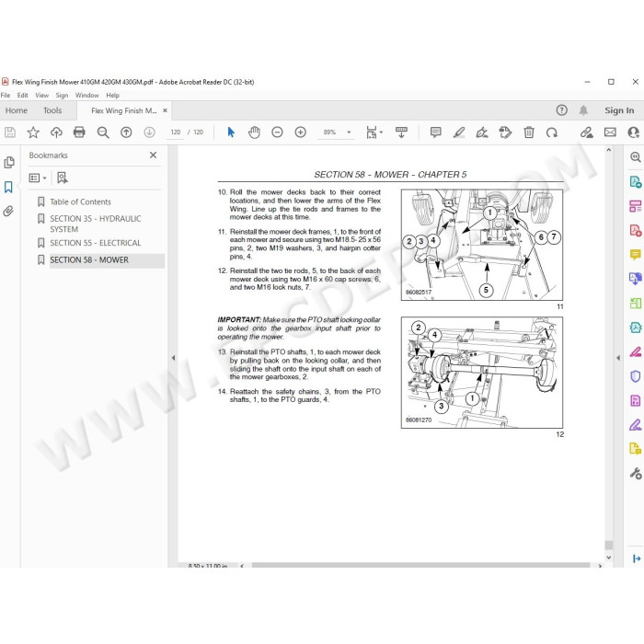Open SECTION 35 - HYDRAULIC SYSTEM bookmark
This screenshot has width=644, height=644.
(96, 224)
